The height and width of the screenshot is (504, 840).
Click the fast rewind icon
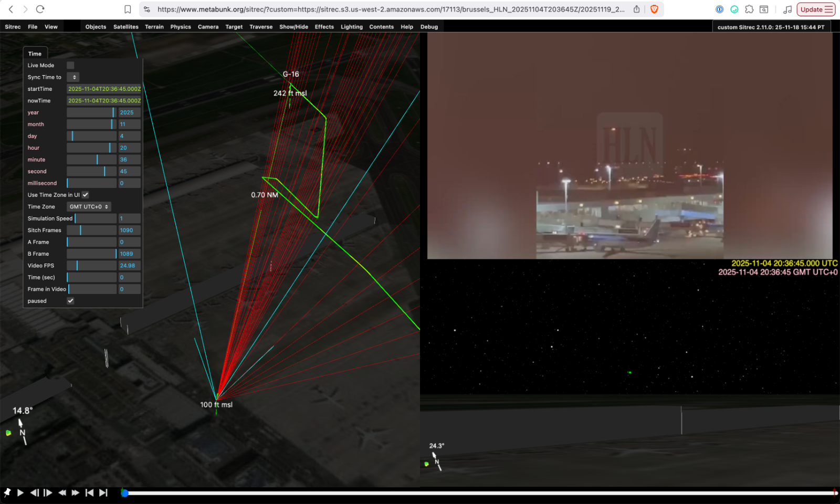(x=62, y=492)
